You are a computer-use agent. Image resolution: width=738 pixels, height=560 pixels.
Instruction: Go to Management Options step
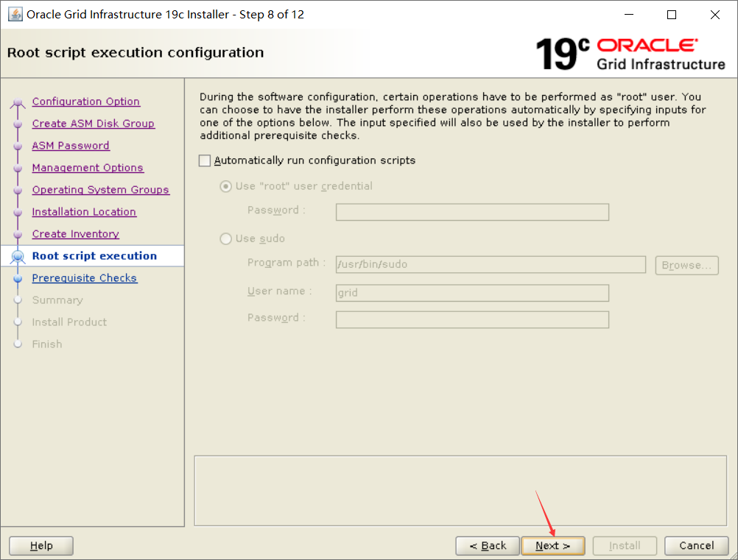coord(88,168)
